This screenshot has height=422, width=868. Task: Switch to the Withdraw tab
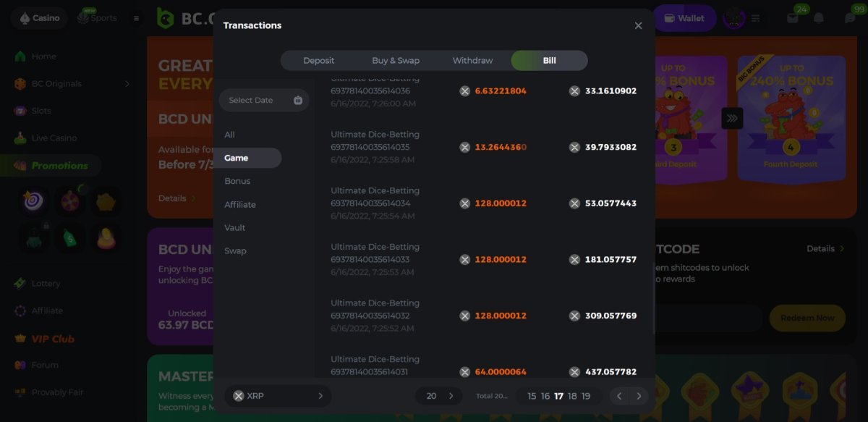click(x=472, y=61)
